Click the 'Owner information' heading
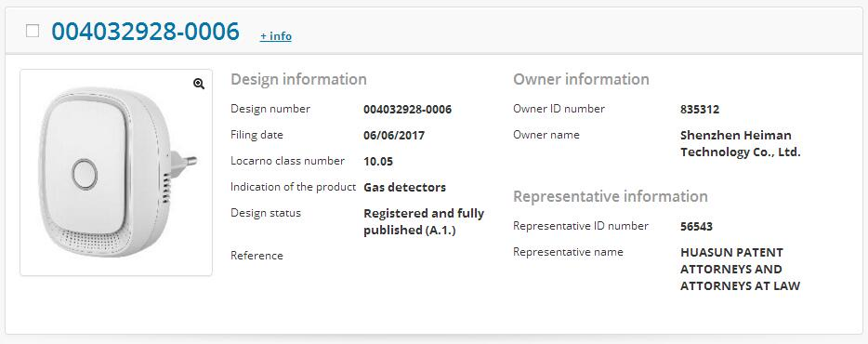The height and width of the screenshot is (344, 868). tap(581, 79)
